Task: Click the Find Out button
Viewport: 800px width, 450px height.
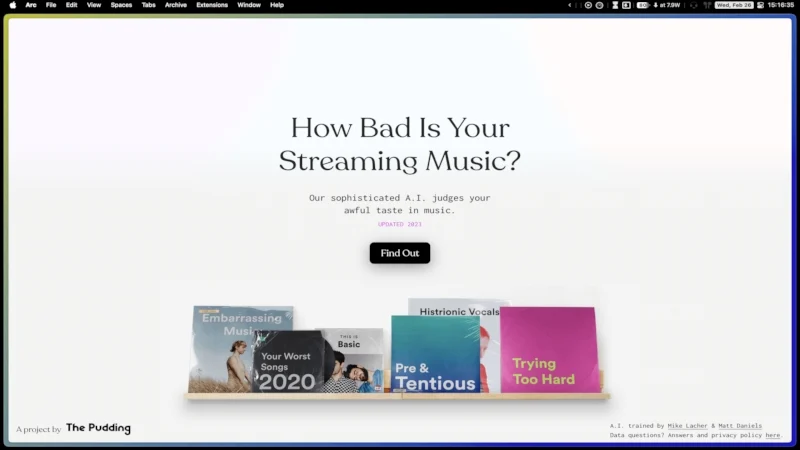Action: pos(399,253)
